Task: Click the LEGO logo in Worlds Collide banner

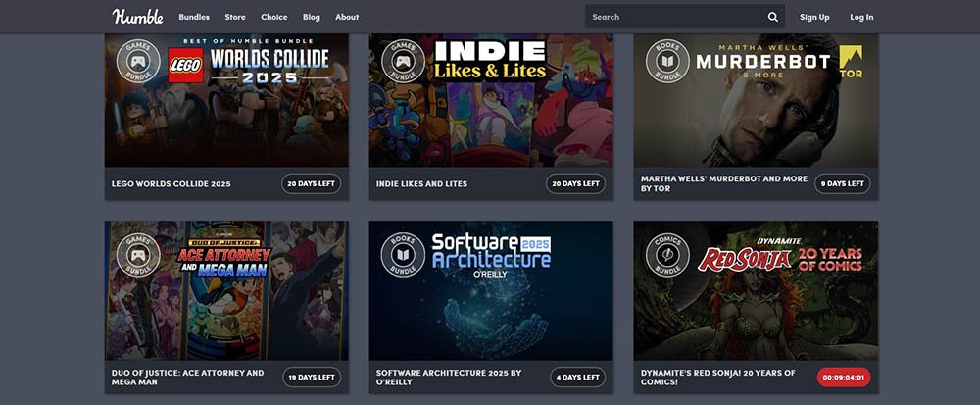Action: [185, 65]
